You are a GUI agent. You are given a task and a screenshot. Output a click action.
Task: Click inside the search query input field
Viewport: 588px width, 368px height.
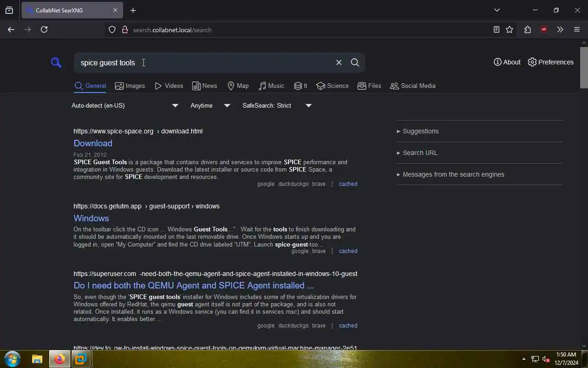point(204,63)
